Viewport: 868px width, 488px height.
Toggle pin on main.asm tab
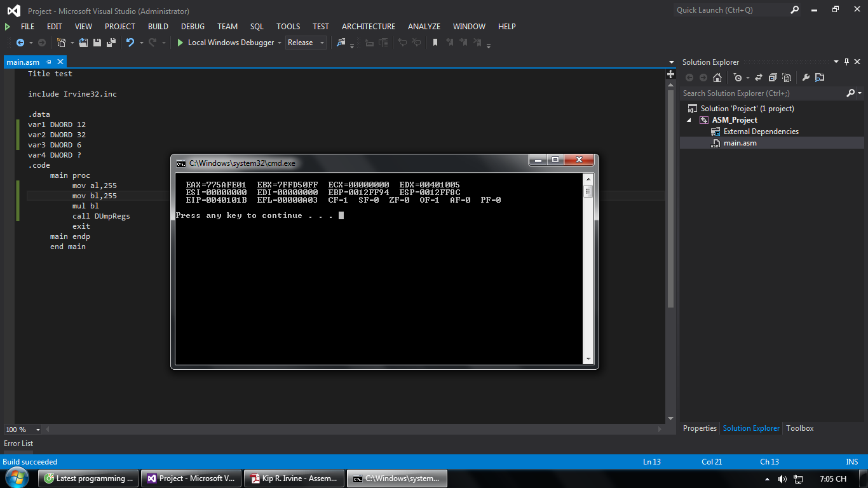tap(49, 62)
